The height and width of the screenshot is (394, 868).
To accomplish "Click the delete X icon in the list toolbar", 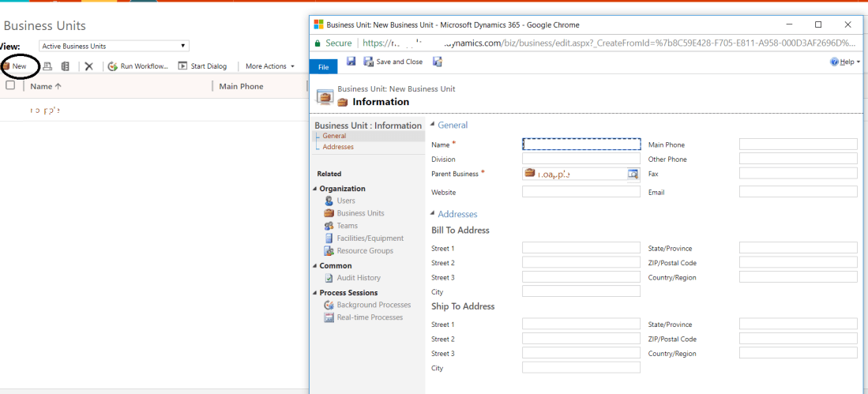I will (89, 66).
